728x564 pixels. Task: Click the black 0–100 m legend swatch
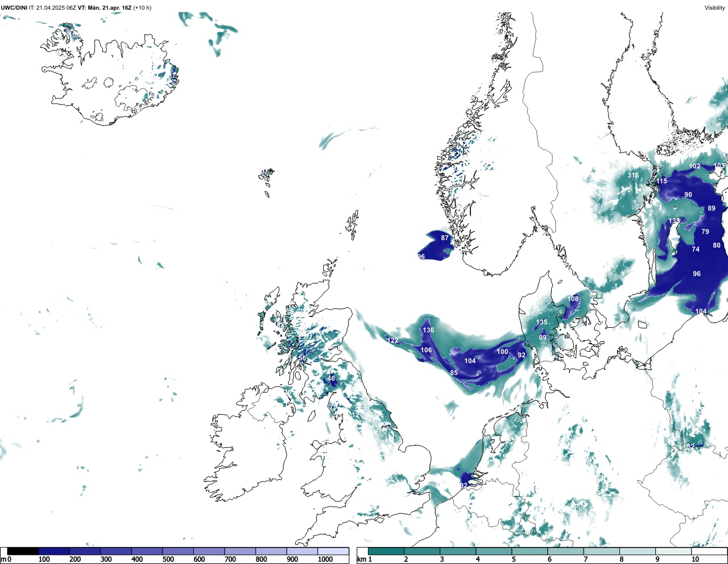pyautogui.click(x=23, y=551)
